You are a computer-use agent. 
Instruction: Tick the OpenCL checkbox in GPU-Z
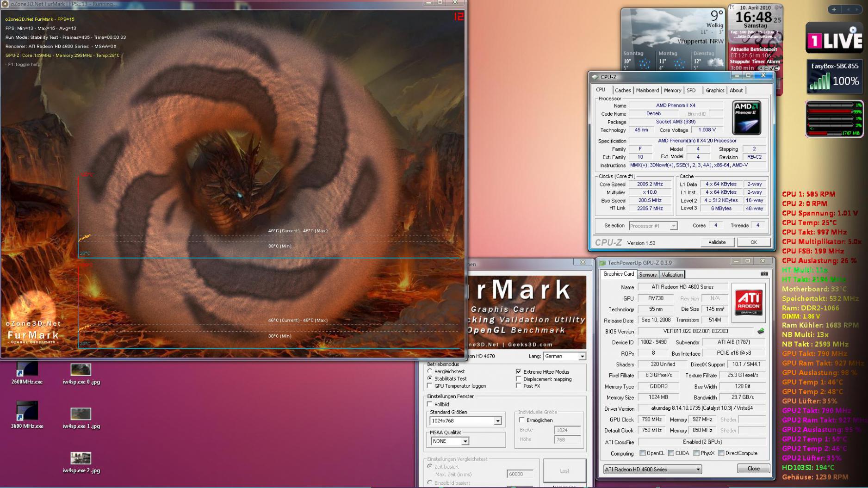642,453
